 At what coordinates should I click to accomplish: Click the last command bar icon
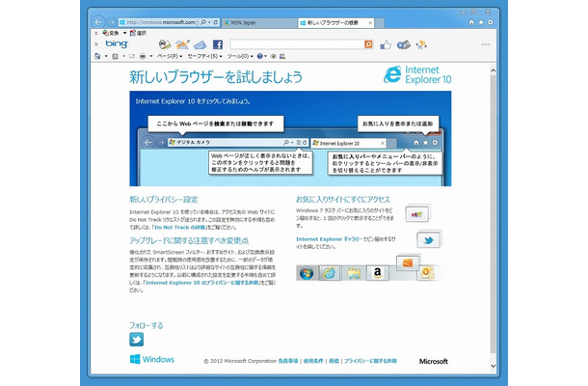(282, 56)
